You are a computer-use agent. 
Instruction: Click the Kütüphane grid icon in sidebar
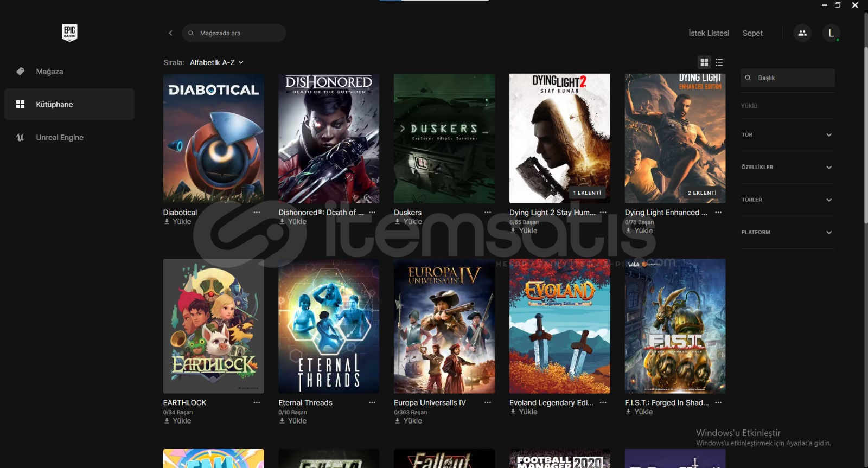pos(21,105)
